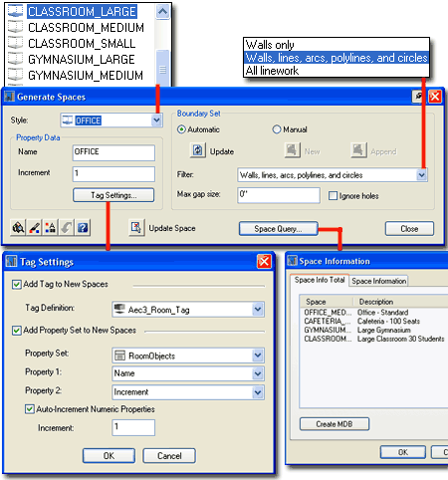This screenshot has width=448, height=480.
Task: Click the binoculars floating viewer icon
Action: [18, 228]
